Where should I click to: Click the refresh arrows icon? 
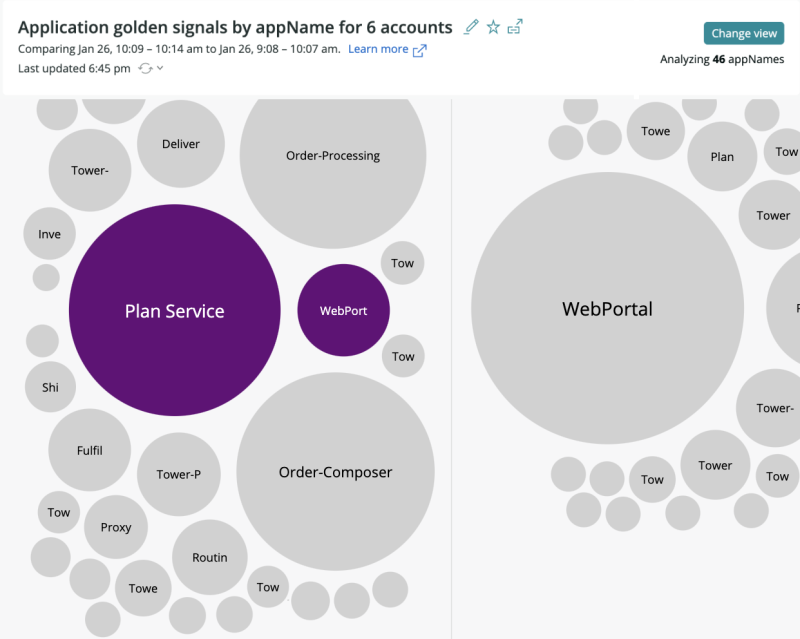pos(145,69)
